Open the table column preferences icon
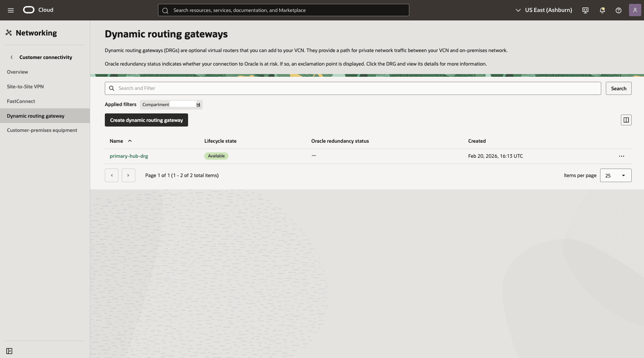644x358 pixels. 626,120
